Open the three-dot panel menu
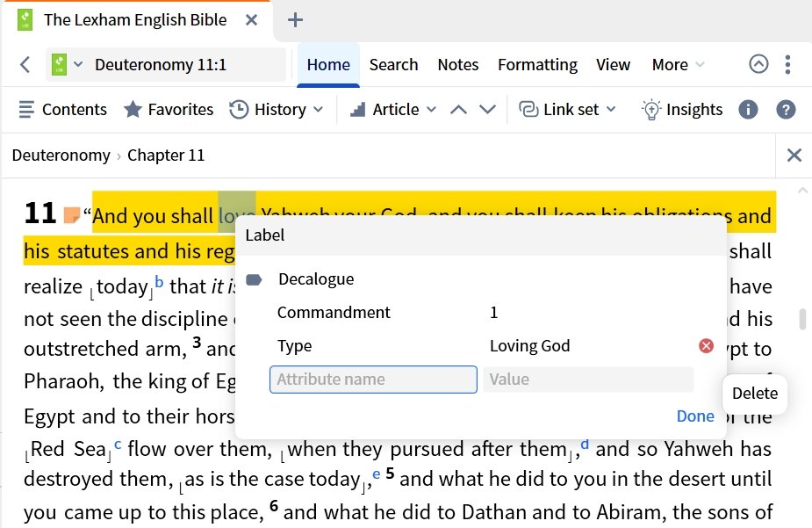 pyautogui.click(x=787, y=65)
